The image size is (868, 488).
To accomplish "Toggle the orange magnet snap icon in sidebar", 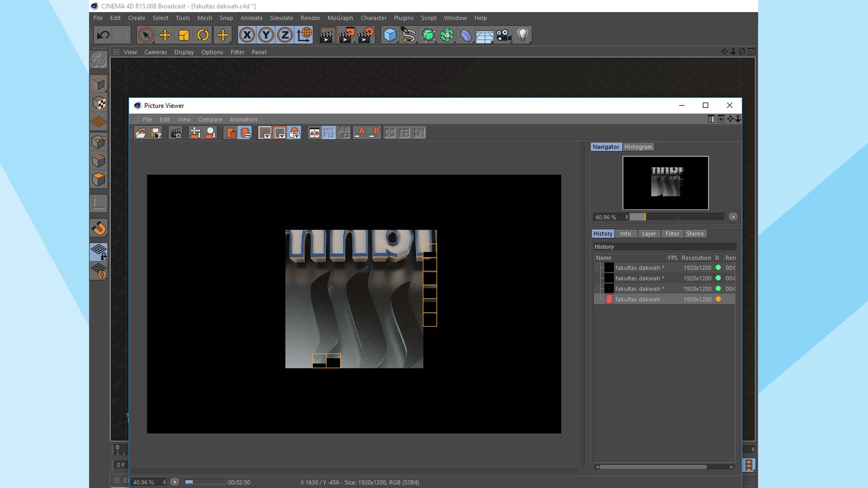I will (99, 228).
